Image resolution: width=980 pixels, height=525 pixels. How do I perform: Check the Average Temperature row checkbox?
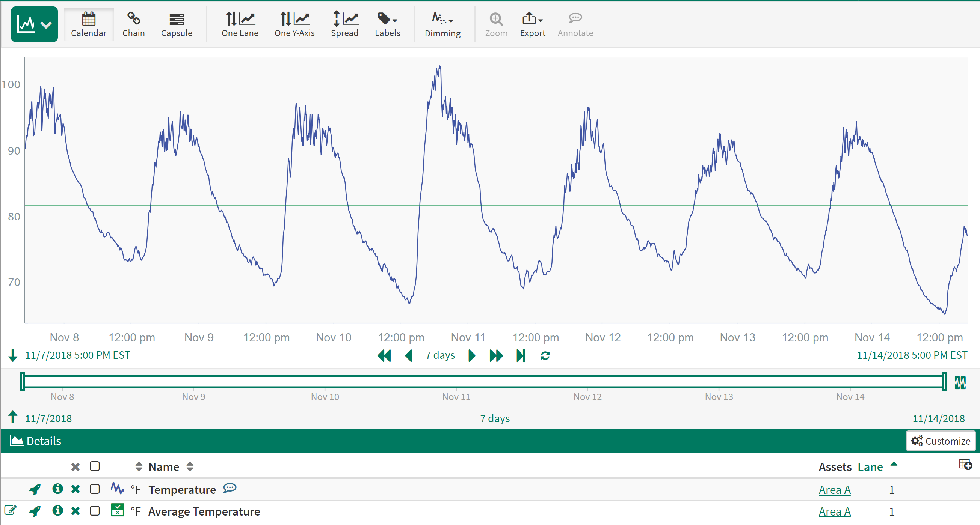click(x=95, y=511)
